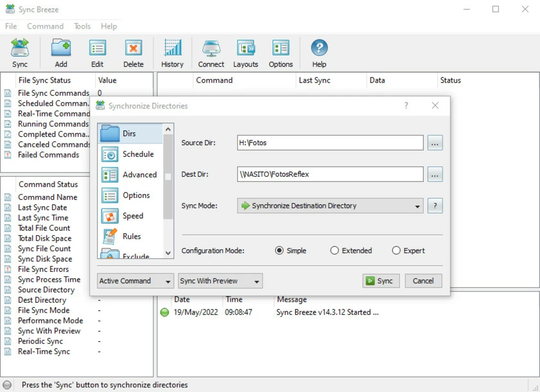
Task: Click the Connect toolbar icon
Action: click(211, 48)
